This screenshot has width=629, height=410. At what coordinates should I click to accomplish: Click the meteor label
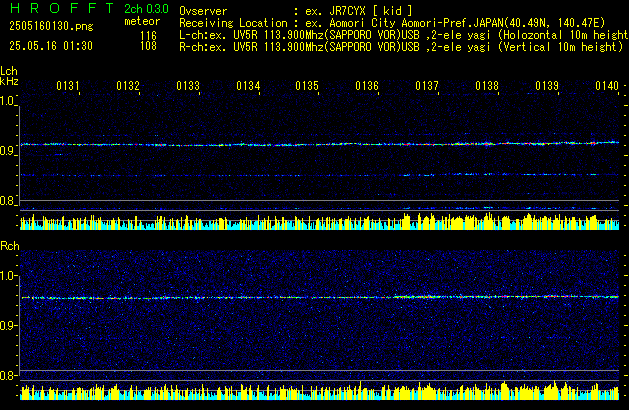[142, 21]
